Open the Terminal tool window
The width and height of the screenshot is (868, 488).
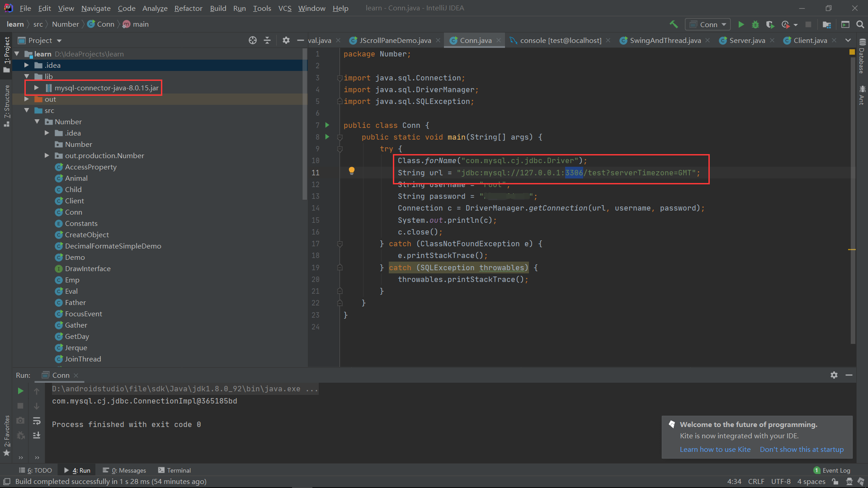click(175, 470)
